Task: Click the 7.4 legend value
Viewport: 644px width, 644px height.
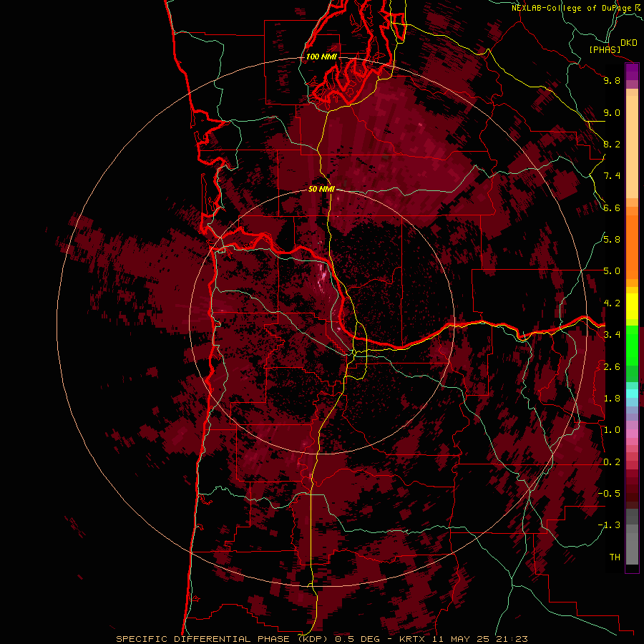Action: (x=612, y=176)
